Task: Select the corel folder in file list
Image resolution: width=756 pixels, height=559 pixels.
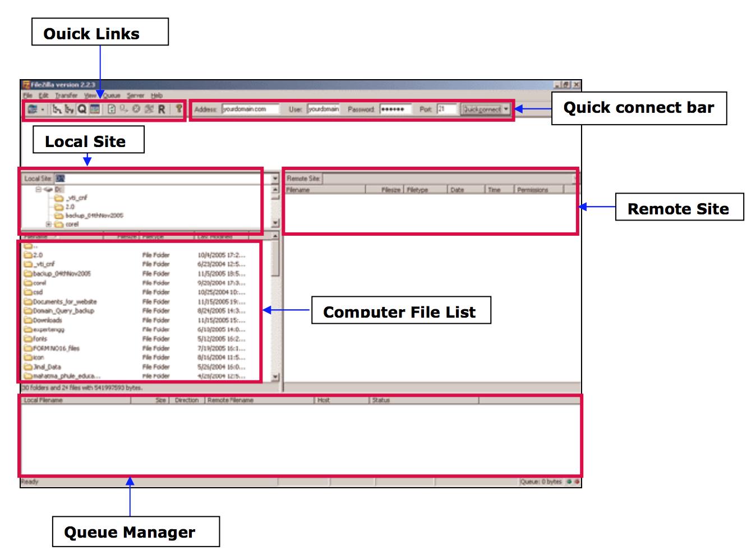Action: (x=35, y=283)
